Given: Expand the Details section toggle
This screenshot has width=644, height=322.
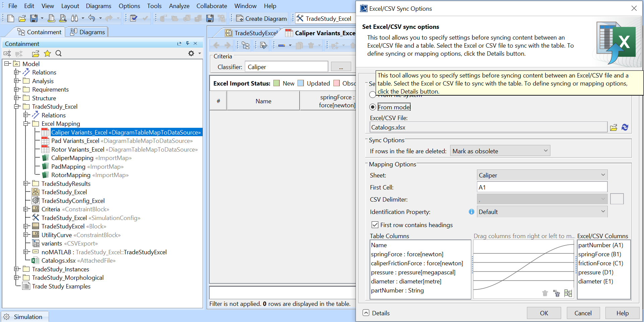Looking at the screenshot, I should pos(366,313).
